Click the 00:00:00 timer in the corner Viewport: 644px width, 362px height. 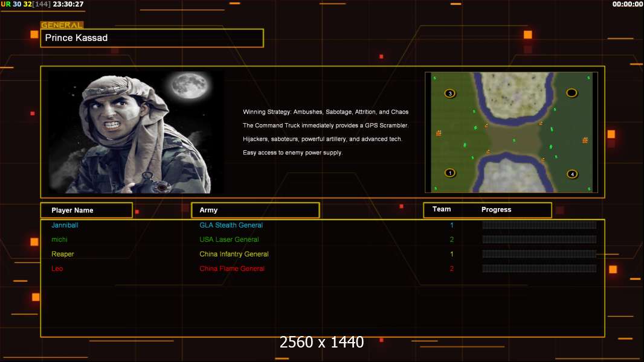(x=628, y=4)
